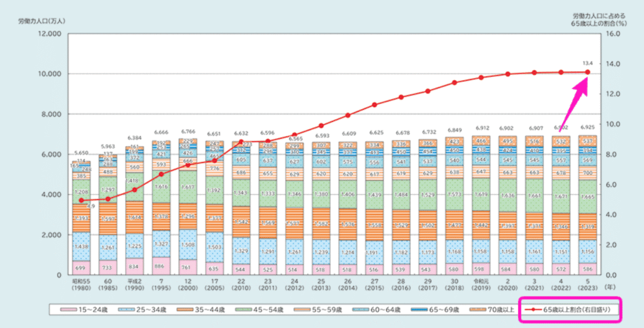The image size is (644, 328).
Task: Select the 6,925 total label above 2023 bar
Action: coord(587,128)
